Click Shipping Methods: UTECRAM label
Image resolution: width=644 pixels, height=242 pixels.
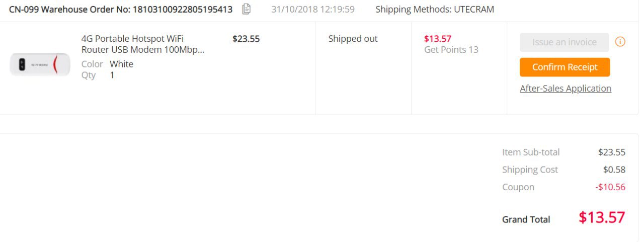(435, 9)
